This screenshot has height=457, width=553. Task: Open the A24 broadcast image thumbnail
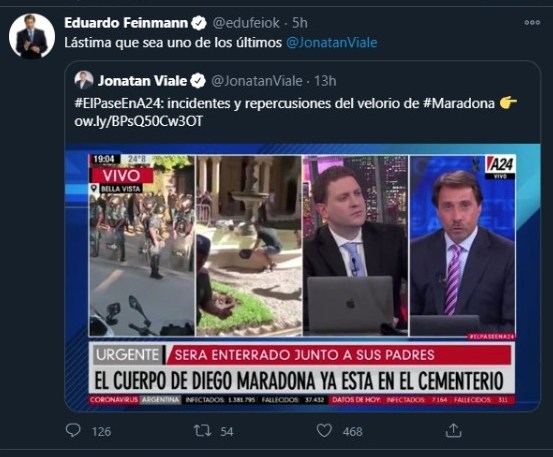pyautogui.click(x=302, y=277)
